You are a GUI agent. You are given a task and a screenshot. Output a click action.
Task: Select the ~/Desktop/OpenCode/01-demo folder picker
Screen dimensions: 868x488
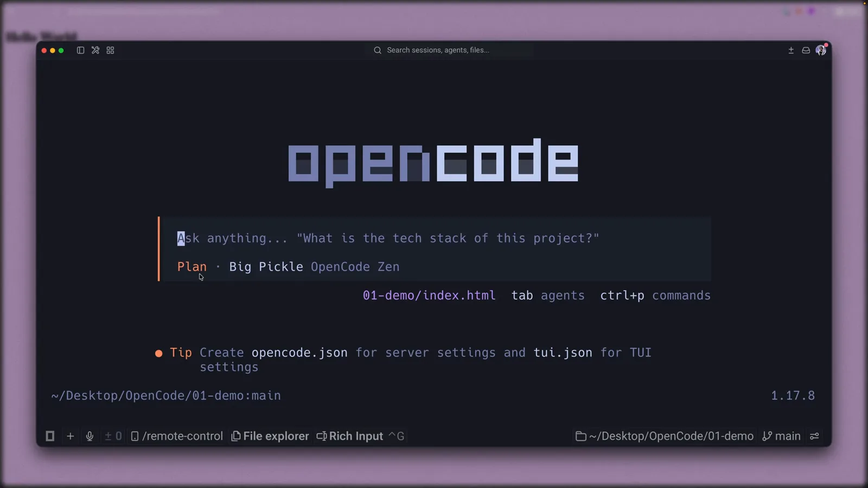point(665,436)
